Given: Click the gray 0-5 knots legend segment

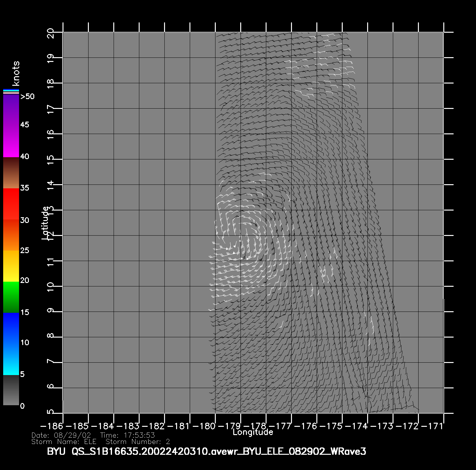Looking at the screenshot, I should 11,390.
